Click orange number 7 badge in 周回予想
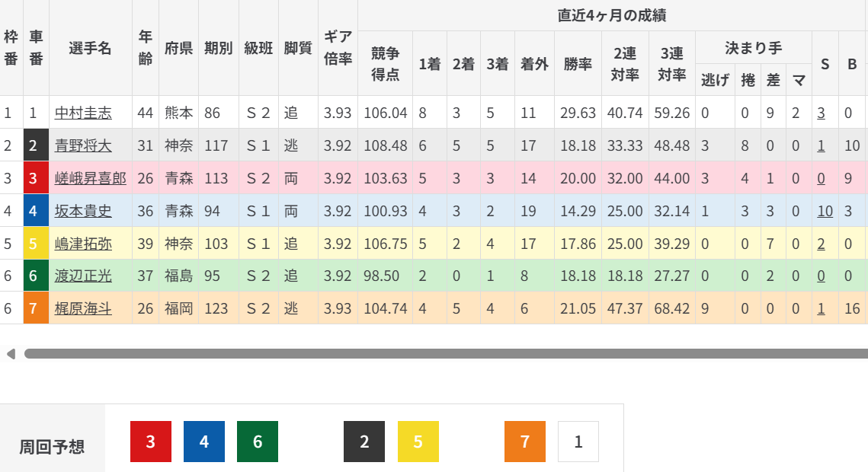The height and width of the screenshot is (472, 868). click(524, 442)
